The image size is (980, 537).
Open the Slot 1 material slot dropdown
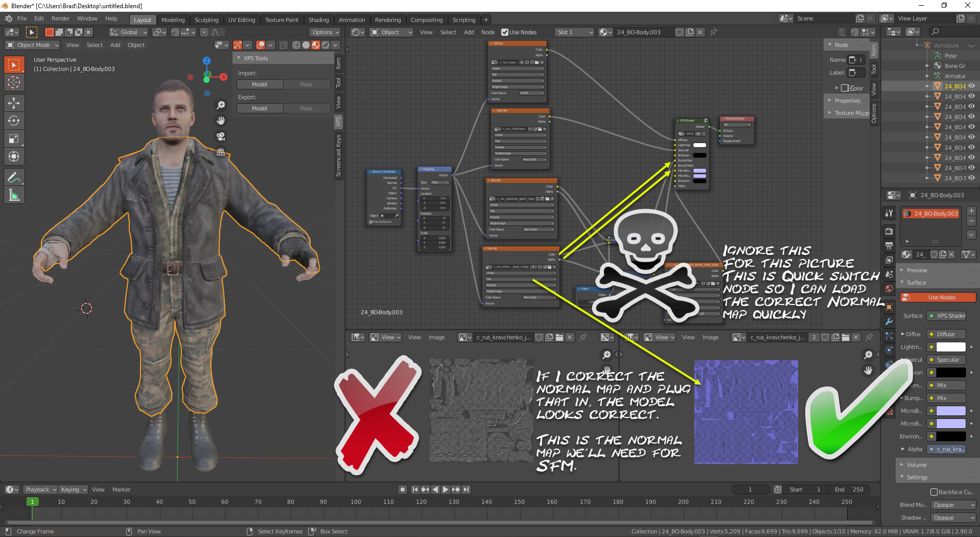pyautogui.click(x=574, y=32)
